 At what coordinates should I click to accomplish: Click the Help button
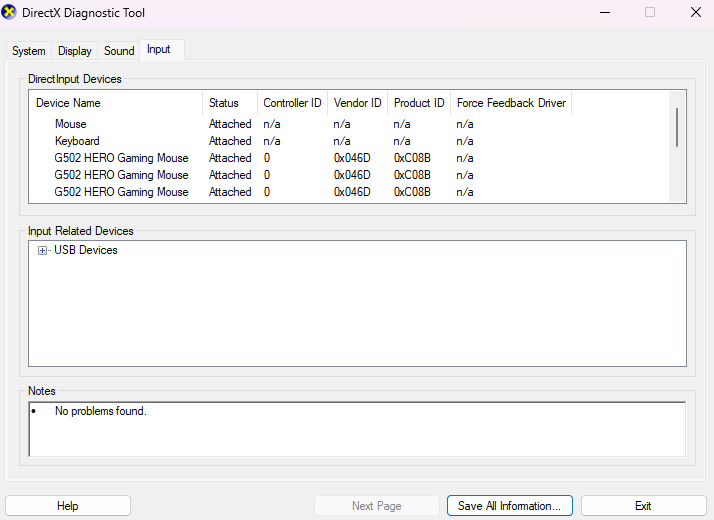[68, 505]
